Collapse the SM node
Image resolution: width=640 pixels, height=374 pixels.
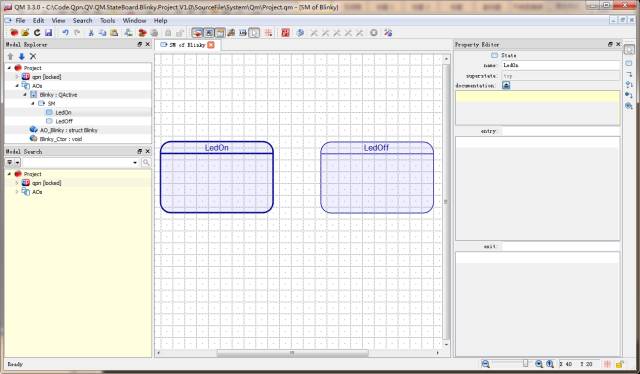[33, 104]
